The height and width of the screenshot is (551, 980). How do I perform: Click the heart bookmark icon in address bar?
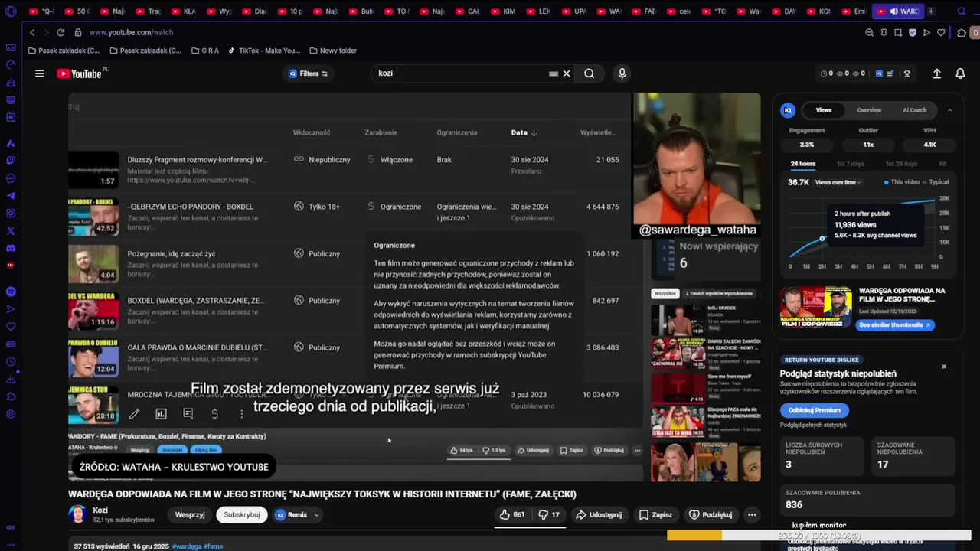(941, 33)
